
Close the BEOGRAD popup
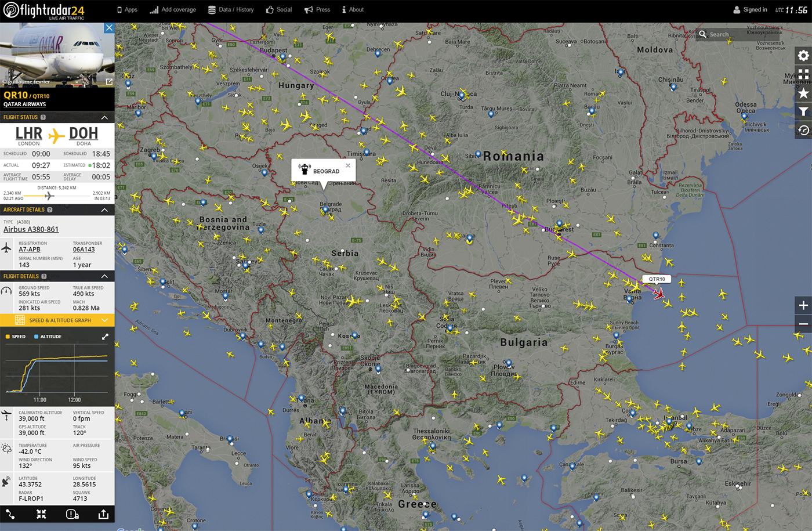click(348, 165)
